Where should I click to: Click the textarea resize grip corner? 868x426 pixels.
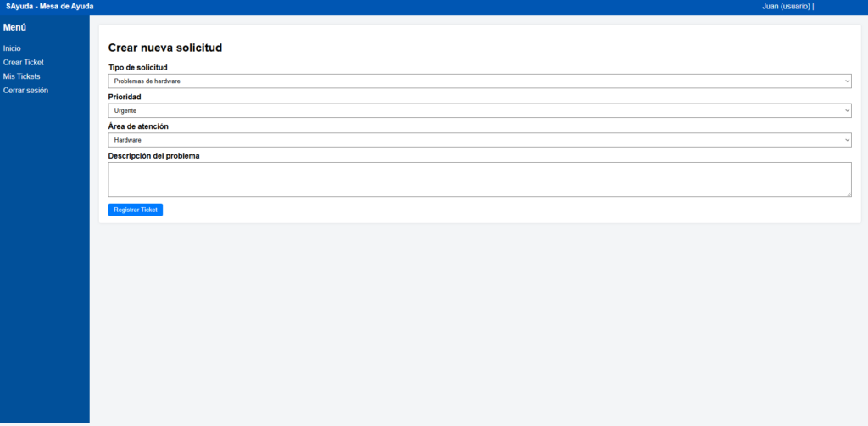[x=849, y=193]
